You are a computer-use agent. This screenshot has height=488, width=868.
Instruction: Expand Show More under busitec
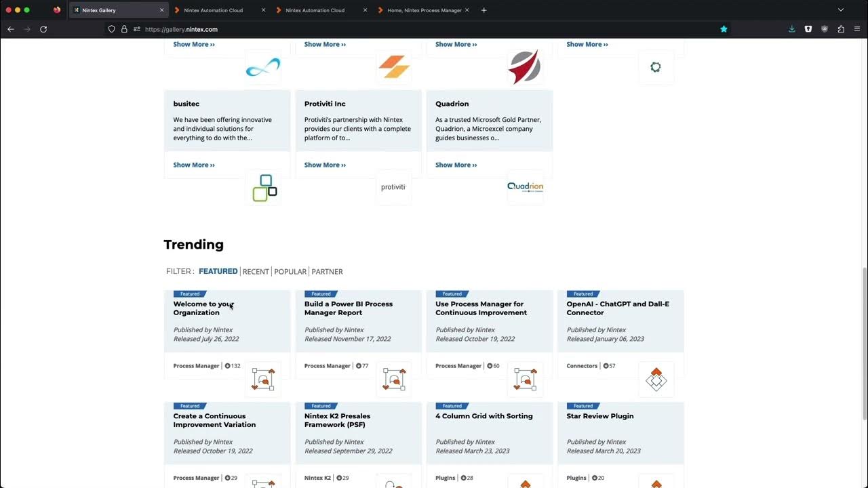point(194,165)
